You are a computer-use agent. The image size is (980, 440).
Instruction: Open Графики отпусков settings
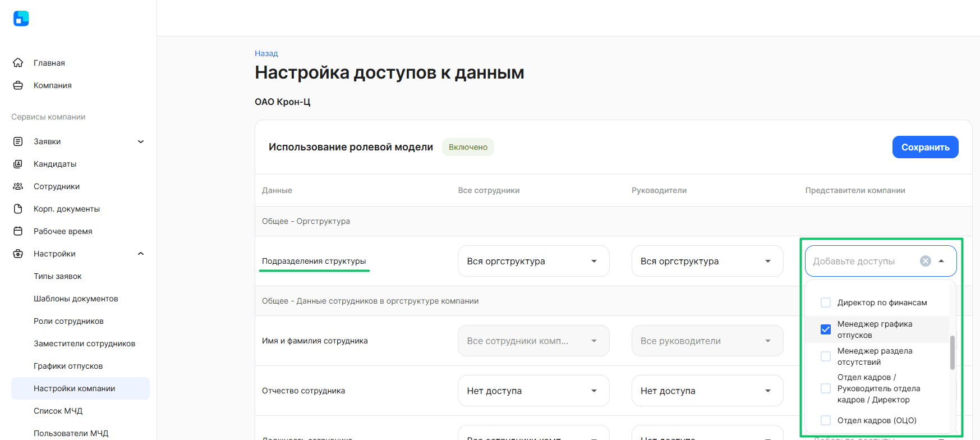[68, 366]
